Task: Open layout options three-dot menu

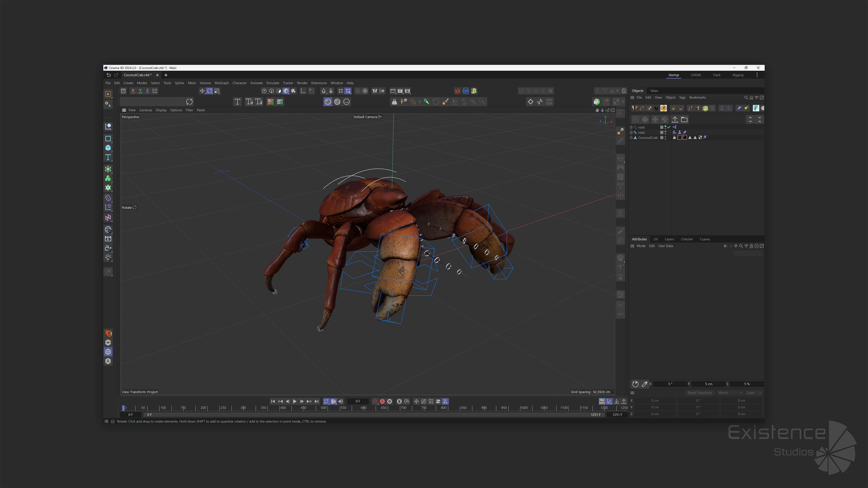Action: click(757, 75)
